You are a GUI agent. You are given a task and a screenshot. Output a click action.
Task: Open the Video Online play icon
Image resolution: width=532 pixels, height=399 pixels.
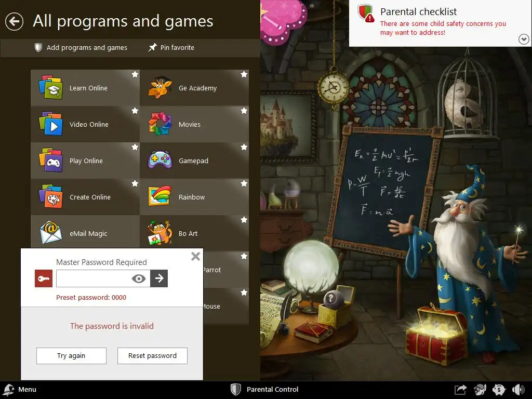click(51, 124)
